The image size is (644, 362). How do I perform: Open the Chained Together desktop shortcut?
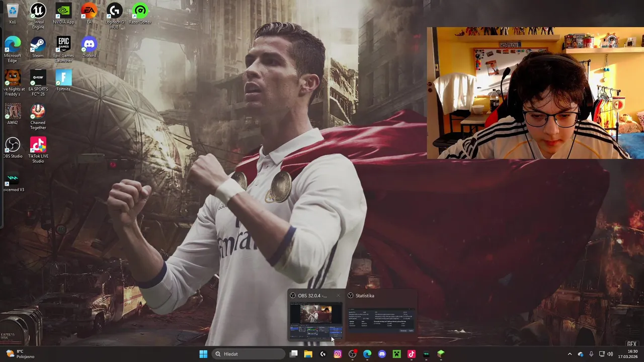pyautogui.click(x=38, y=117)
